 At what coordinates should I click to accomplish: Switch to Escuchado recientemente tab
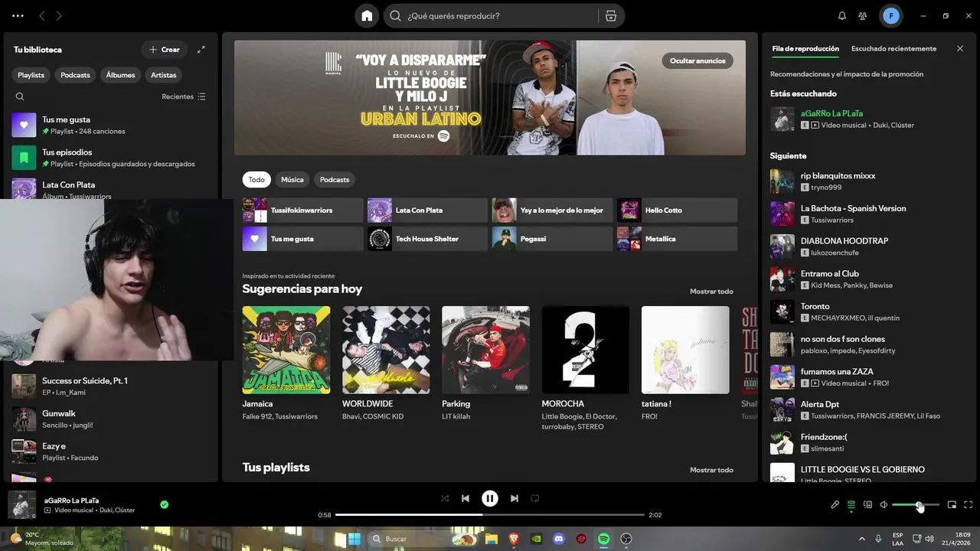coord(893,48)
